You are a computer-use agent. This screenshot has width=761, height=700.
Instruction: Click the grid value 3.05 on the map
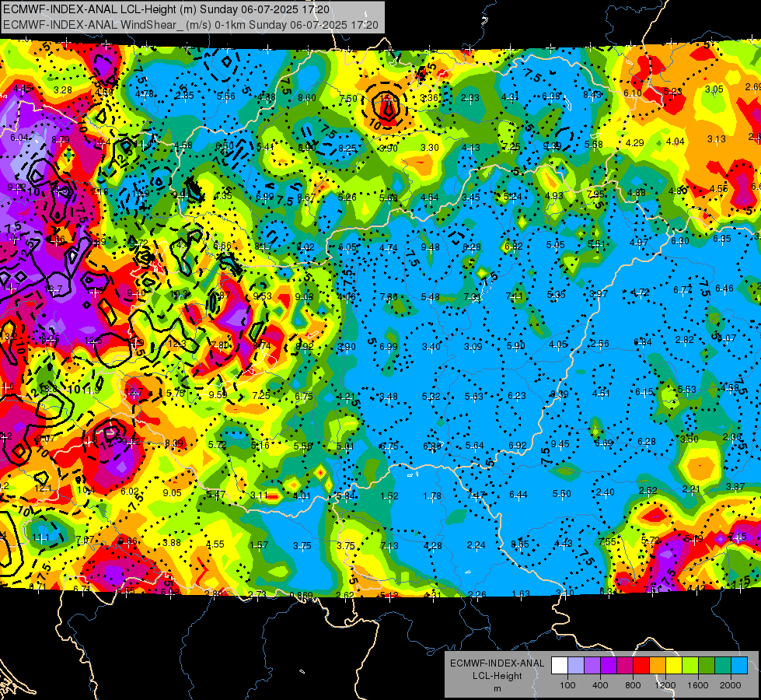point(714,89)
